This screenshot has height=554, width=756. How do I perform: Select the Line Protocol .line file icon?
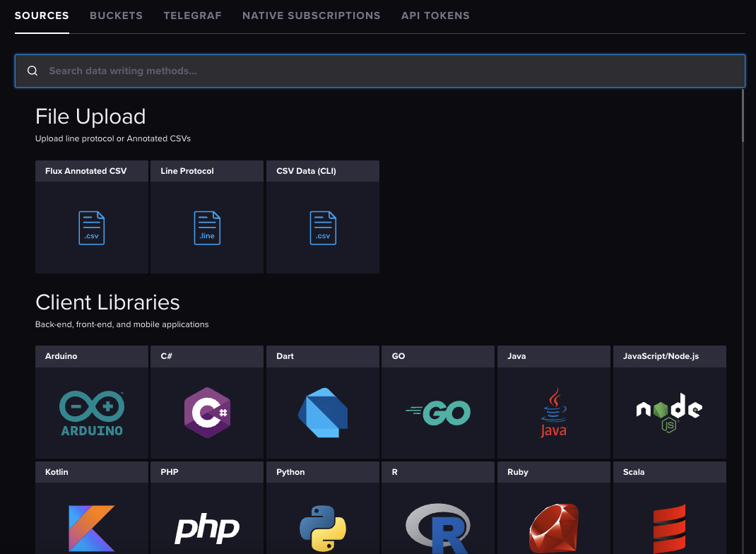tap(207, 228)
